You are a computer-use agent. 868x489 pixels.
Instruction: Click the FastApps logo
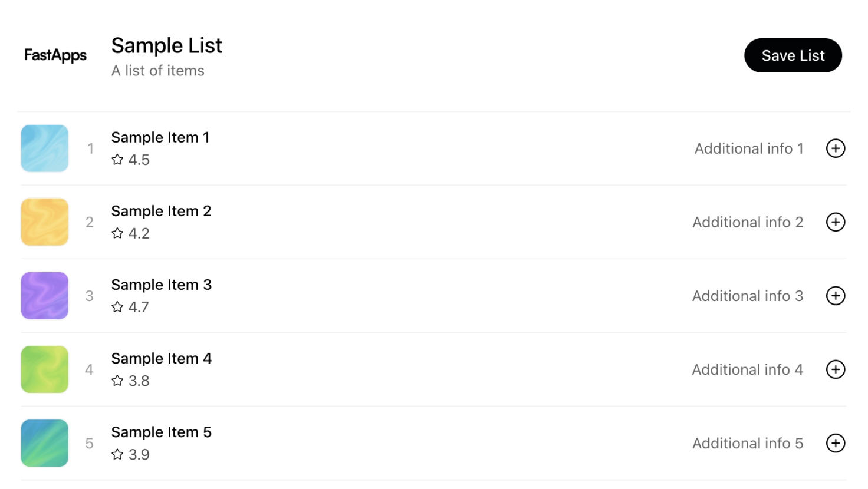click(x=55, y=55)
